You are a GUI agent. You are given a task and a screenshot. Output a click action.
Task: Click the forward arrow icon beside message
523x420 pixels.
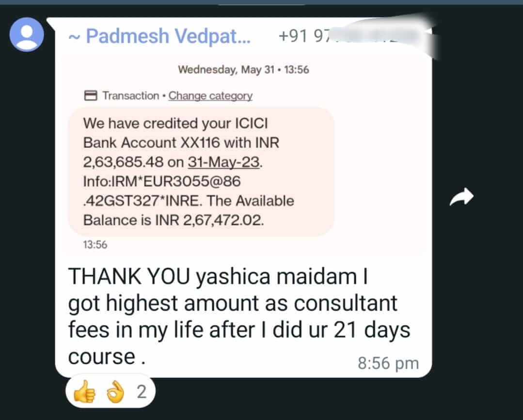pos(461,196)
